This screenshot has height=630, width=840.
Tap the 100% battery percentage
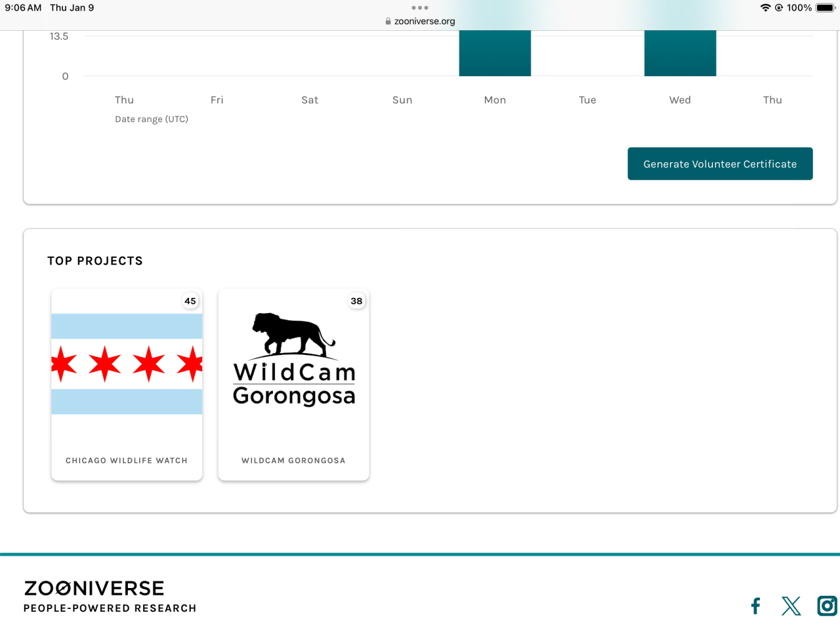[799, 8]
